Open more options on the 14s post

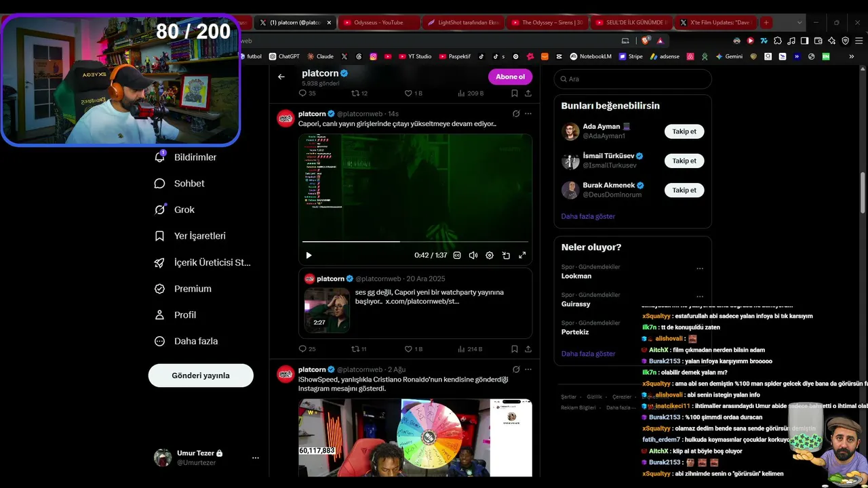pyautogui.click(x=528, y=114)
